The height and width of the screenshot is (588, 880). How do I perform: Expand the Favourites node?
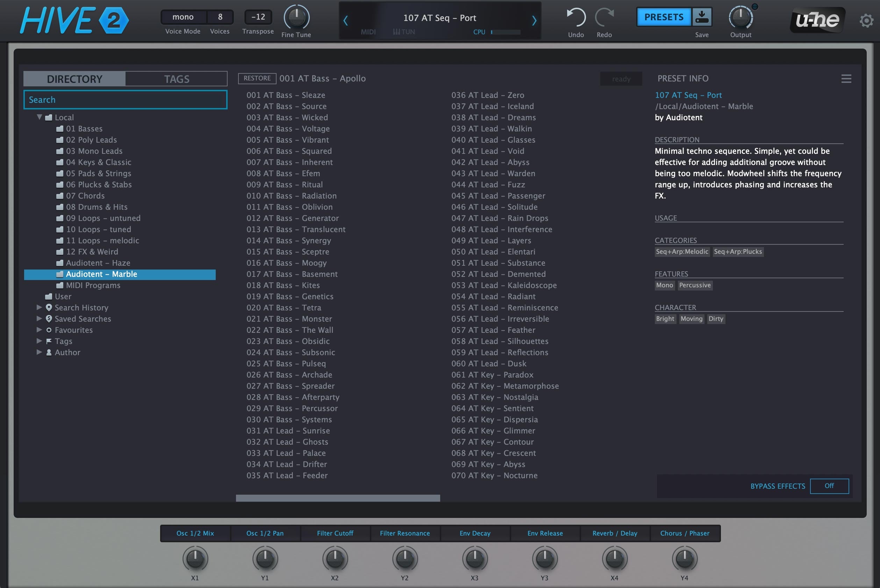pyautogui.click(x=39, y=330)
